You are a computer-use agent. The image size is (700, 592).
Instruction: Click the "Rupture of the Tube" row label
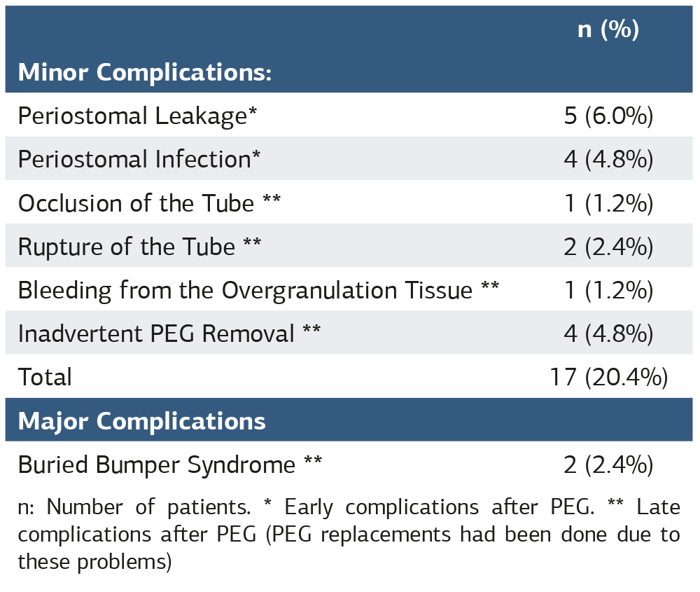click(x=139, y=247)
